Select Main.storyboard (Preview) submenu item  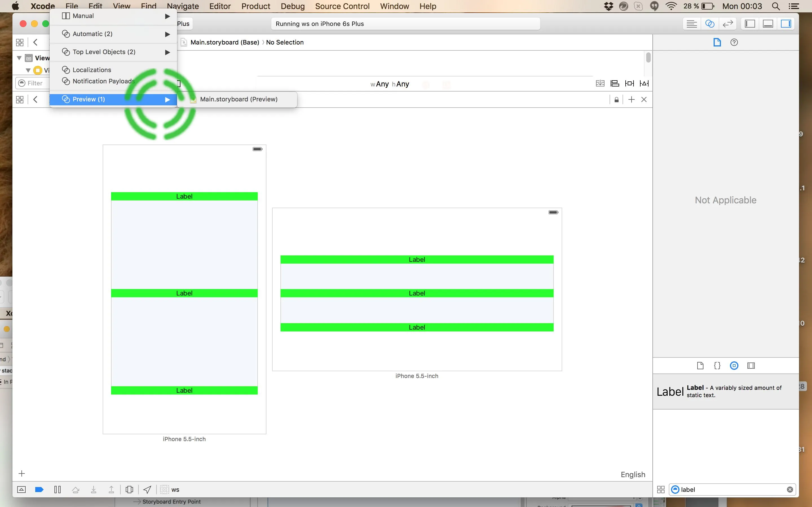tap(238, 99)
